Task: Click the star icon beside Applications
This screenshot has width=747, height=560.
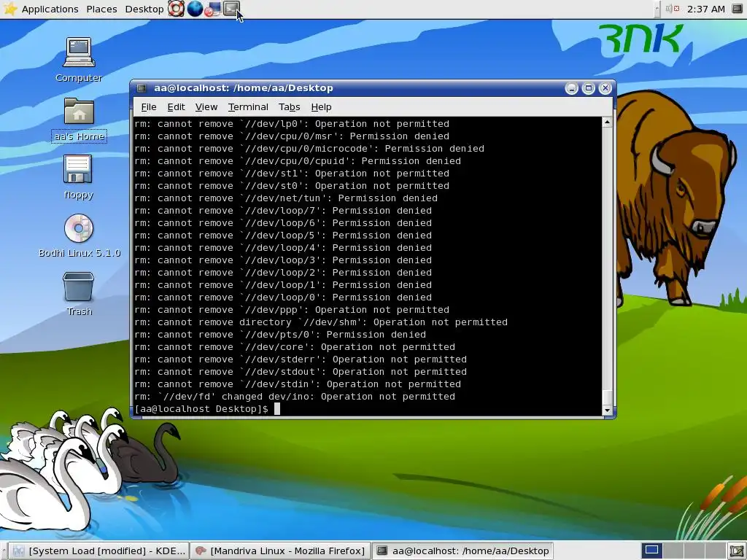Action: click(10, 9)
